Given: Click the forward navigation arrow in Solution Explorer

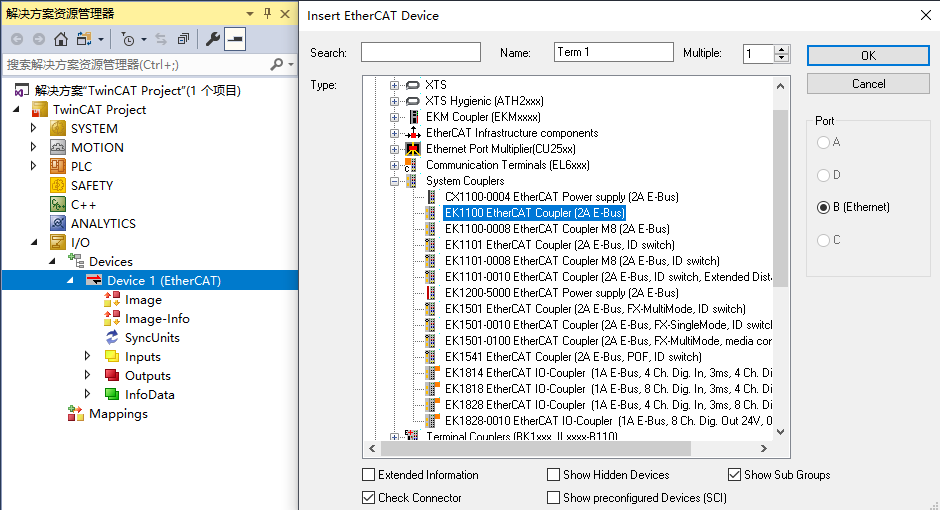Looking at the screenshot, I should click(38, 40).
